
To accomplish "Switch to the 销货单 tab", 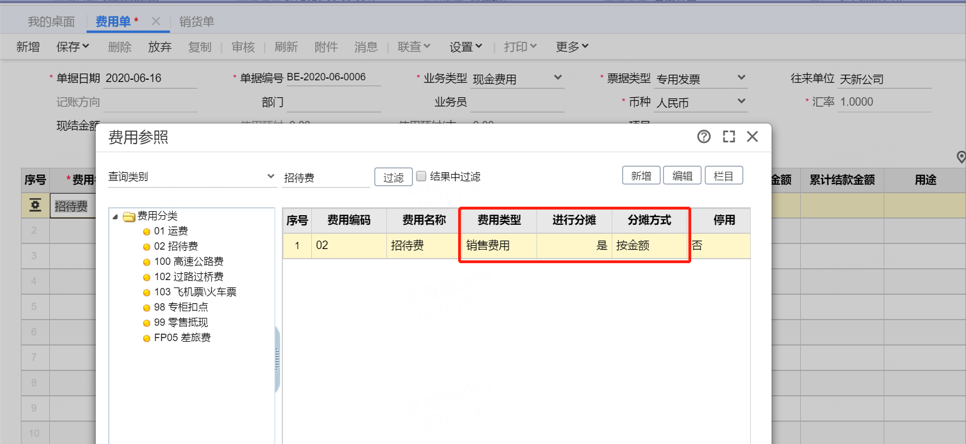I will (x=196, y=21).
